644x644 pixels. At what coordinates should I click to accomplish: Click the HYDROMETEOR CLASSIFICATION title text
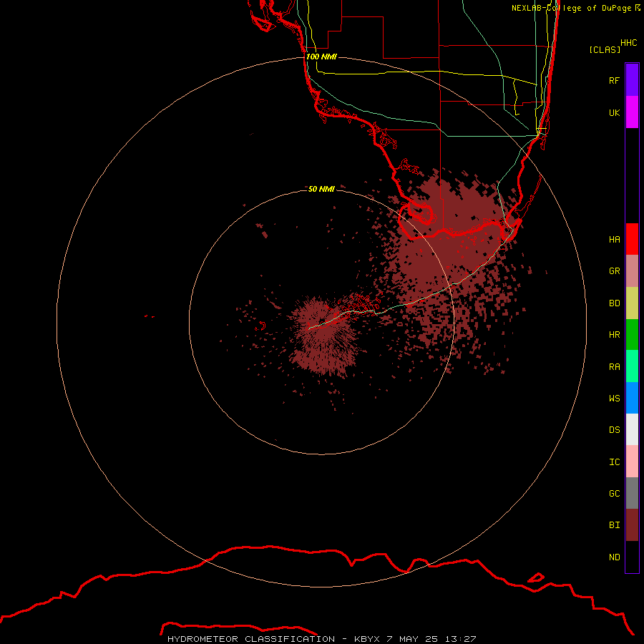pyautogui.click(x=251, y=639)
